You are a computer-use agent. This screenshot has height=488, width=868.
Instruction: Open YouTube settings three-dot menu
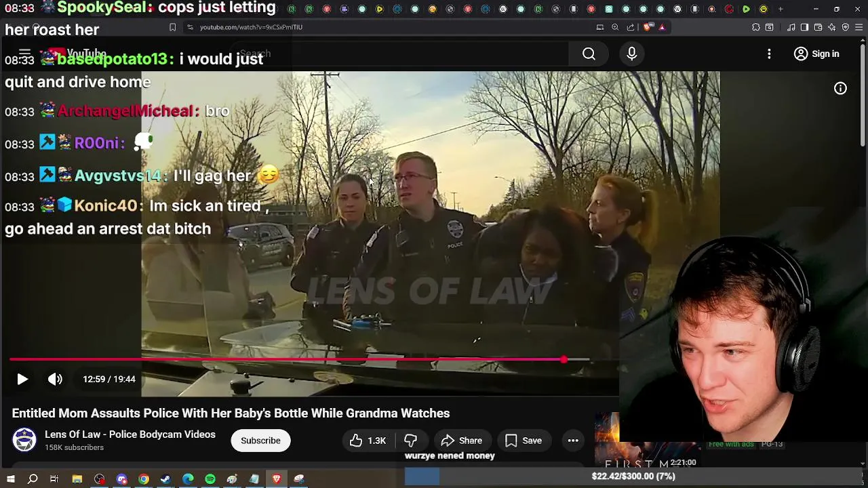coord(769,54)
